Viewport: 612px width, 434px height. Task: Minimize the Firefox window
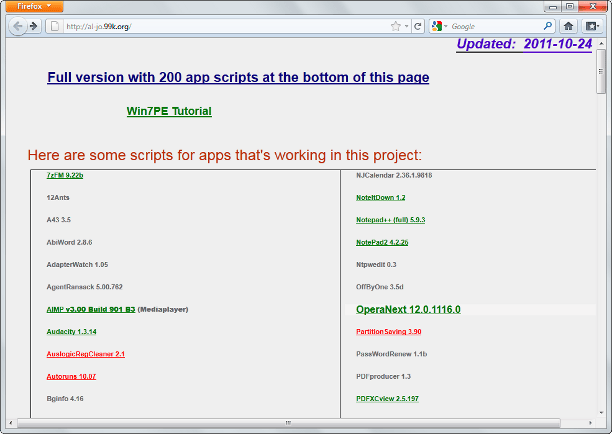point(553,6)
